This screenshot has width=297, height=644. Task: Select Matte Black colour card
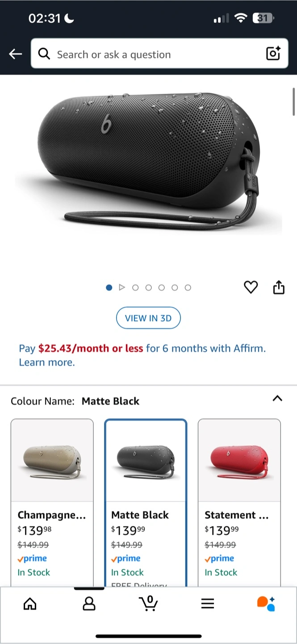[146, 503]
